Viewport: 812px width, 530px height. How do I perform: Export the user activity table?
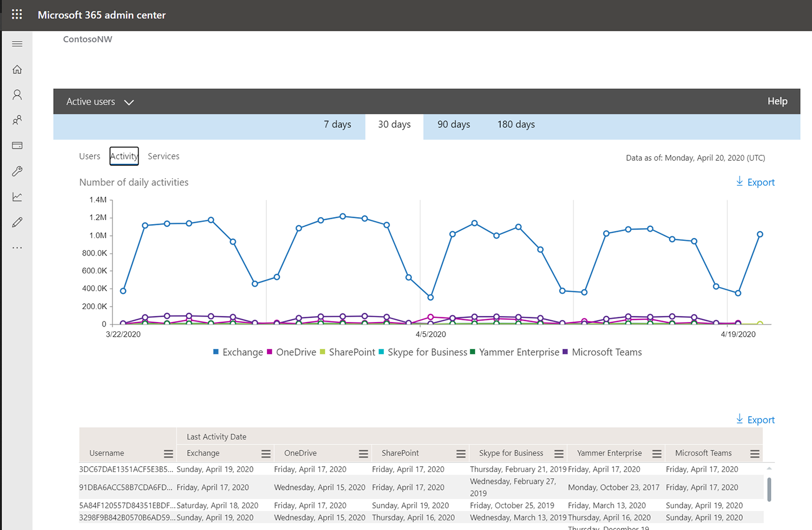point(755,420)
